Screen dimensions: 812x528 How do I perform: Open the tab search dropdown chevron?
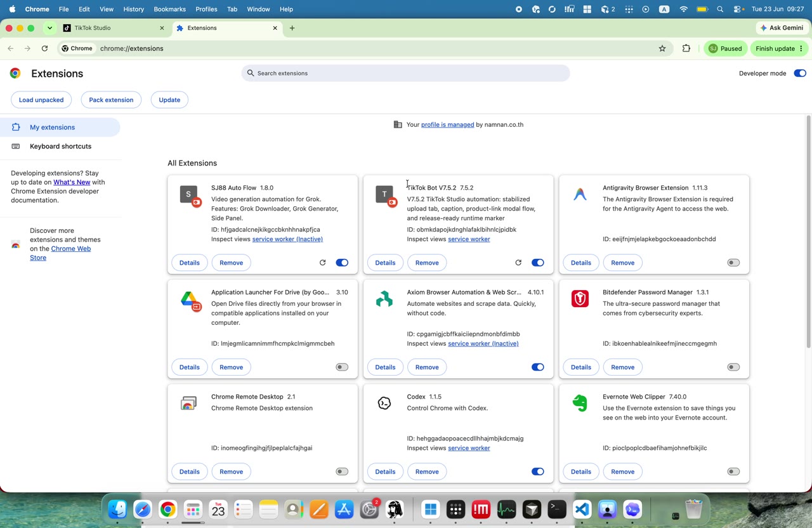click(x=49, y=28)
